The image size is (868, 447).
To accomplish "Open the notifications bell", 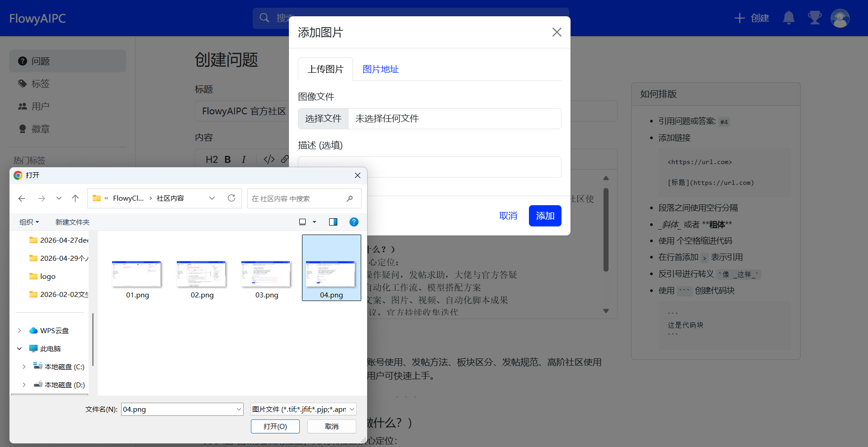I will click(x=789, y=18).
